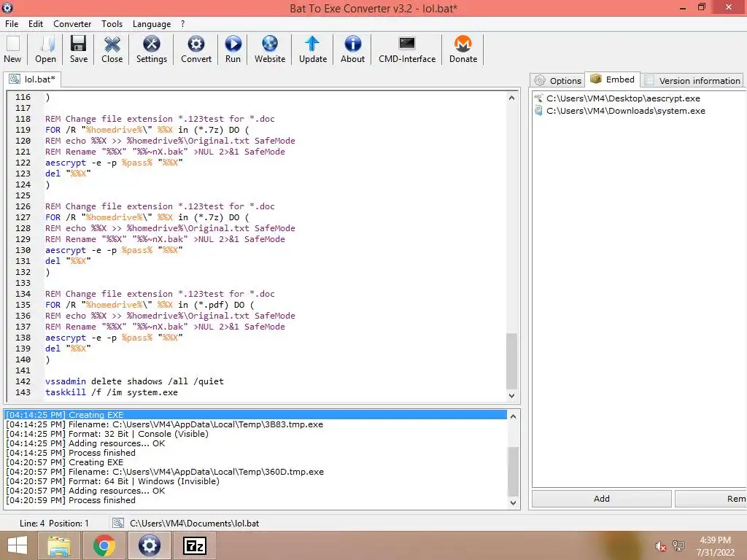This screenshot has height=560, width=747.
Task: Save the script with the floppy disk icon
Action: pos(79,50)
